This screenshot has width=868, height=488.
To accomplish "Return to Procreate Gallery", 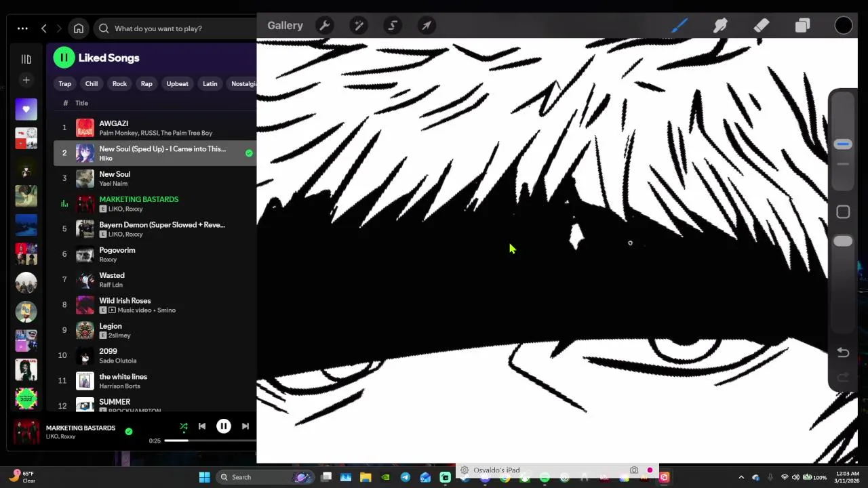I will click(285, 26).
